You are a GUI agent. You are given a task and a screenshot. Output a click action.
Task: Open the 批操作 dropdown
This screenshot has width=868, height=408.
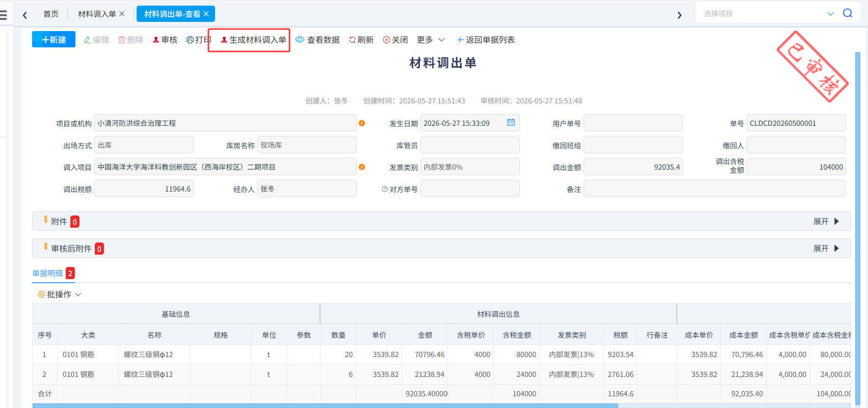[60, 294]
